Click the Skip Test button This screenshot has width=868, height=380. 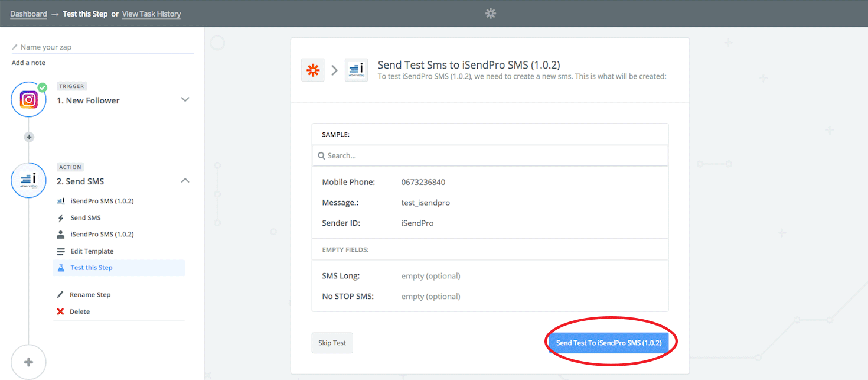pos(332,343)
